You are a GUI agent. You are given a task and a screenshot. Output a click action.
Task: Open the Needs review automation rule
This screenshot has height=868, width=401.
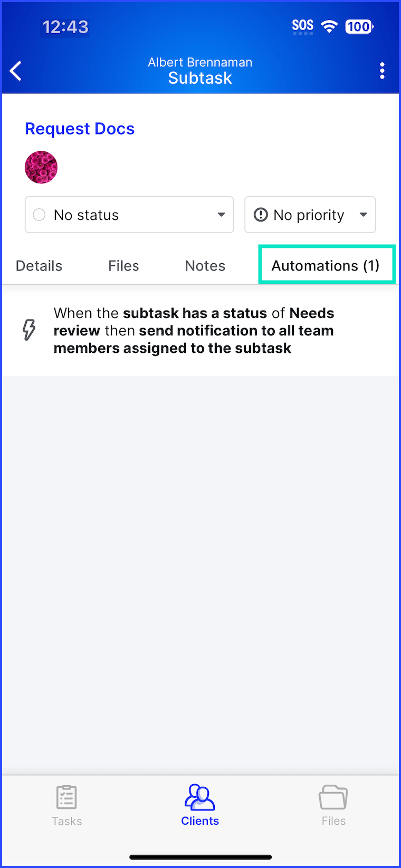pos(200,331)
